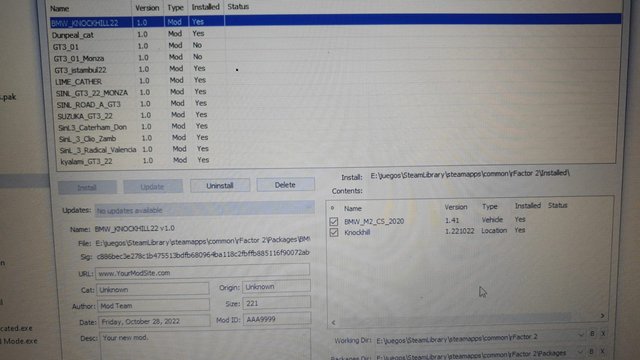Click the Working Dir X clear button
640x360 pixels.
(x=603, y=334)
